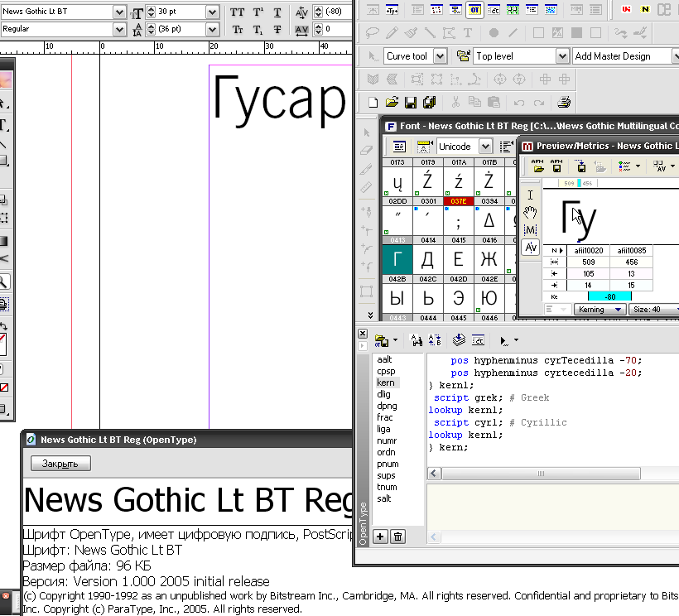Expand the FontLab tools strip double chevron
The image size is (679, 616).
tap(371, 315)
